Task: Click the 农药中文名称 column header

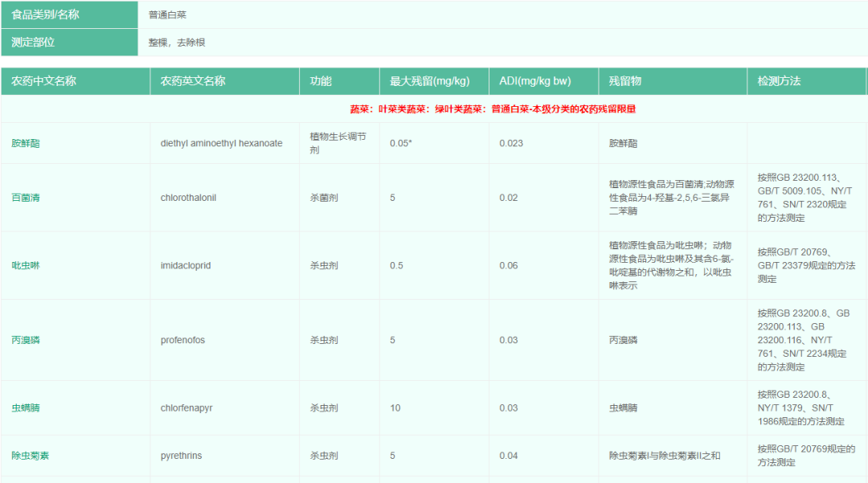Action: pyautogui.click(x=76, y=81)
